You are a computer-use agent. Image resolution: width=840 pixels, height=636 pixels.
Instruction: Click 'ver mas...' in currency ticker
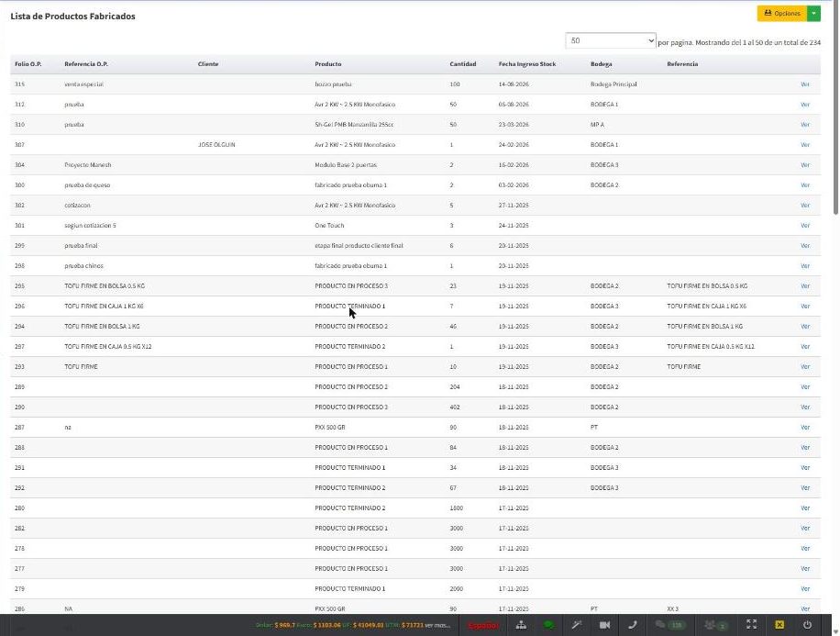click(437, 625)
